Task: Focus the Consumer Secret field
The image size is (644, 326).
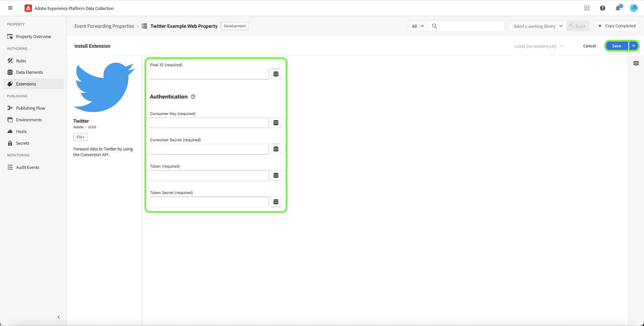Action: click(x=209, y=149)
